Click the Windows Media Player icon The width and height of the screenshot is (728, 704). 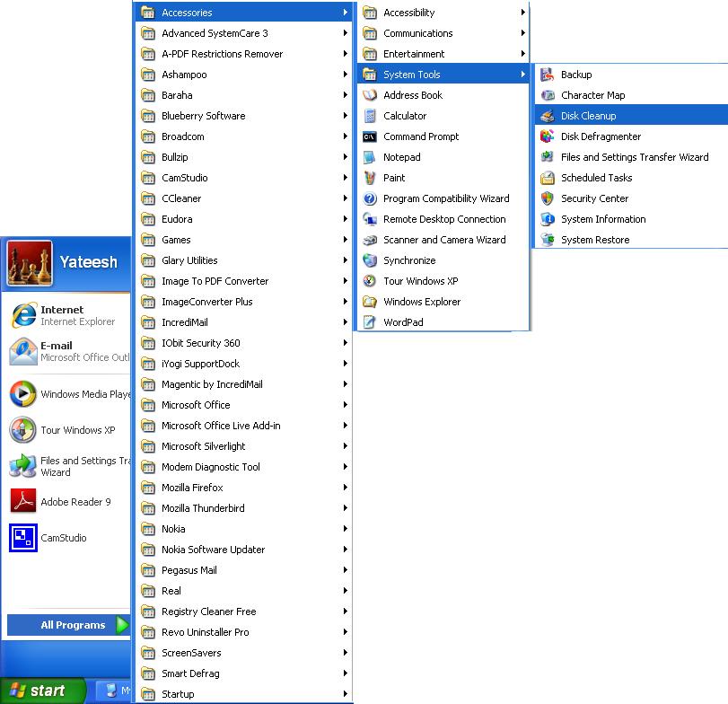click(x=22, y=394)
